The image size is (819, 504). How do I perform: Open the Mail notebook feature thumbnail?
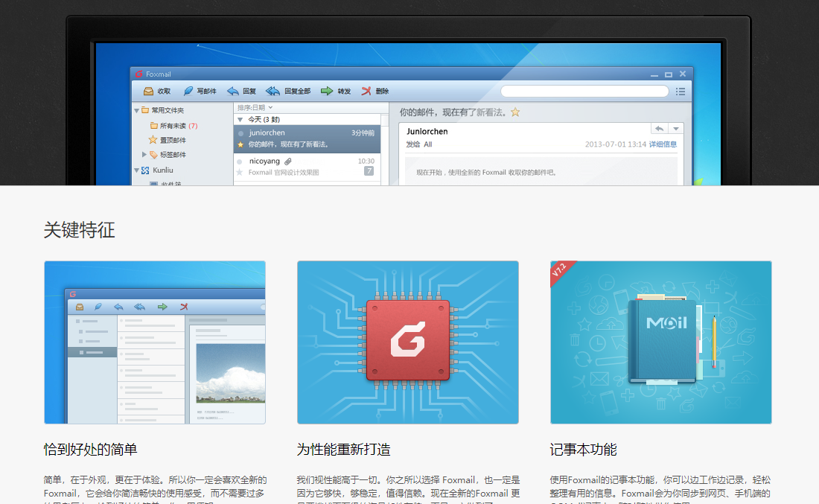[x=660, y=342]
